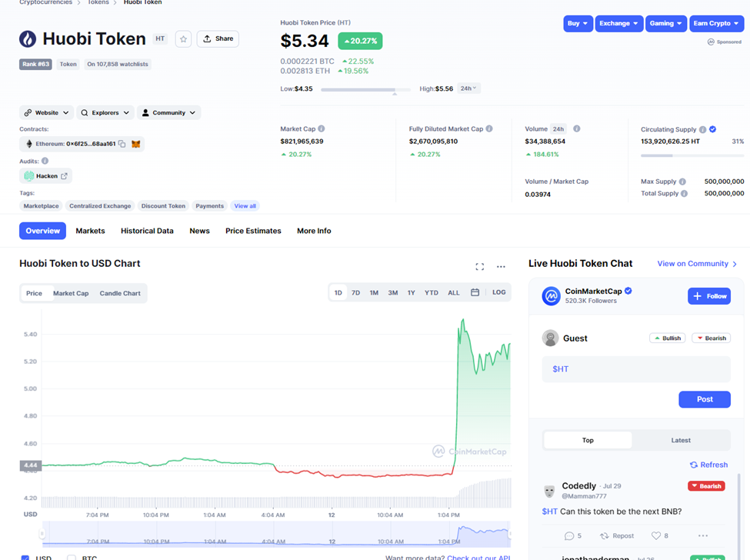The height and width of the screenshot is (560, 750).
Task: Expand the Community dropdown
Action: coord(169,113)
